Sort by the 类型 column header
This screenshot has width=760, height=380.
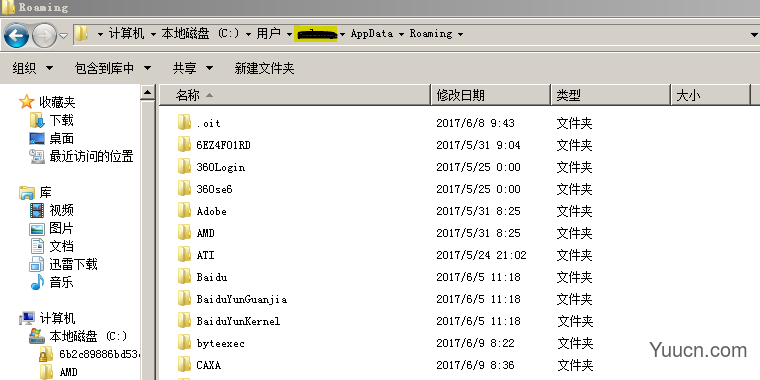coord(611,95)
